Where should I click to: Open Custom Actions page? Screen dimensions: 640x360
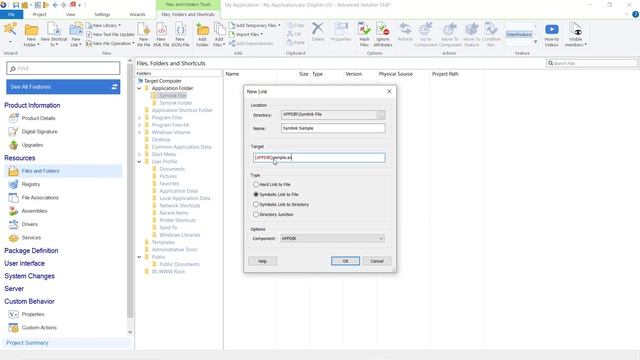coord(39,328)
